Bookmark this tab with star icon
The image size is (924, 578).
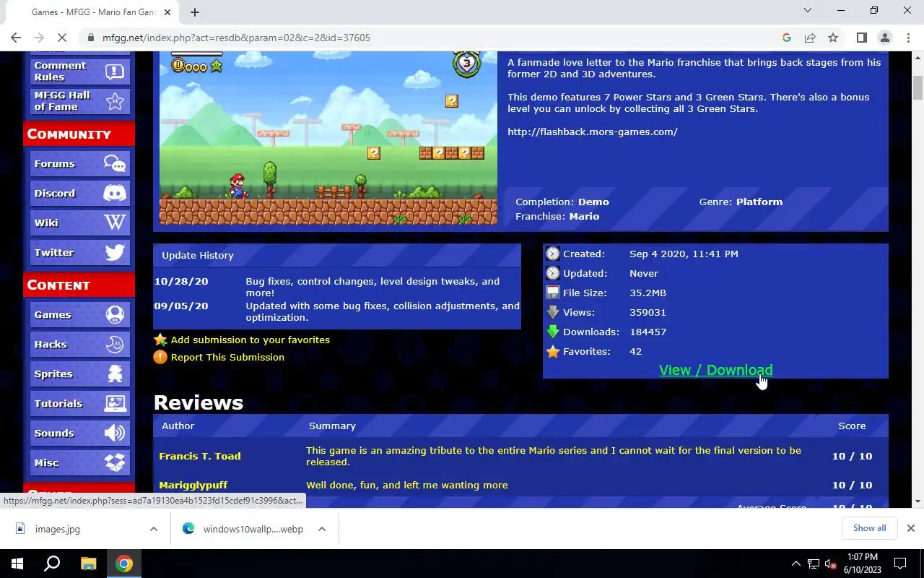click(833, 38)
